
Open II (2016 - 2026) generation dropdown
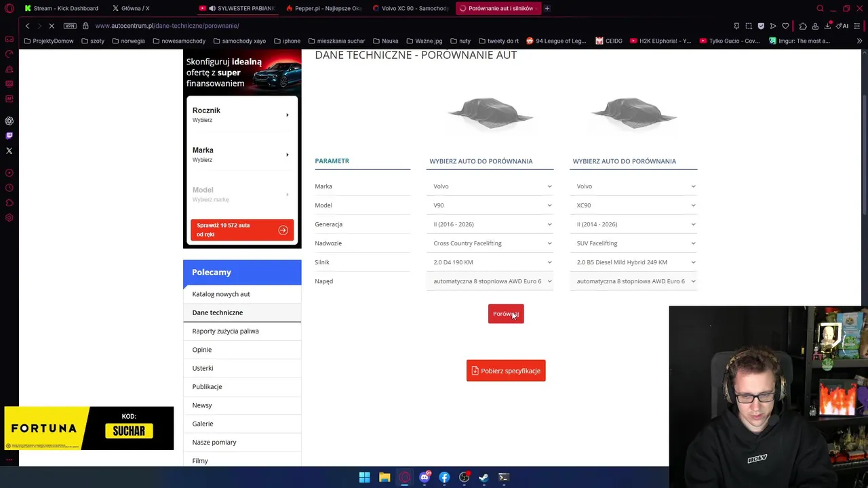(490, 224)
